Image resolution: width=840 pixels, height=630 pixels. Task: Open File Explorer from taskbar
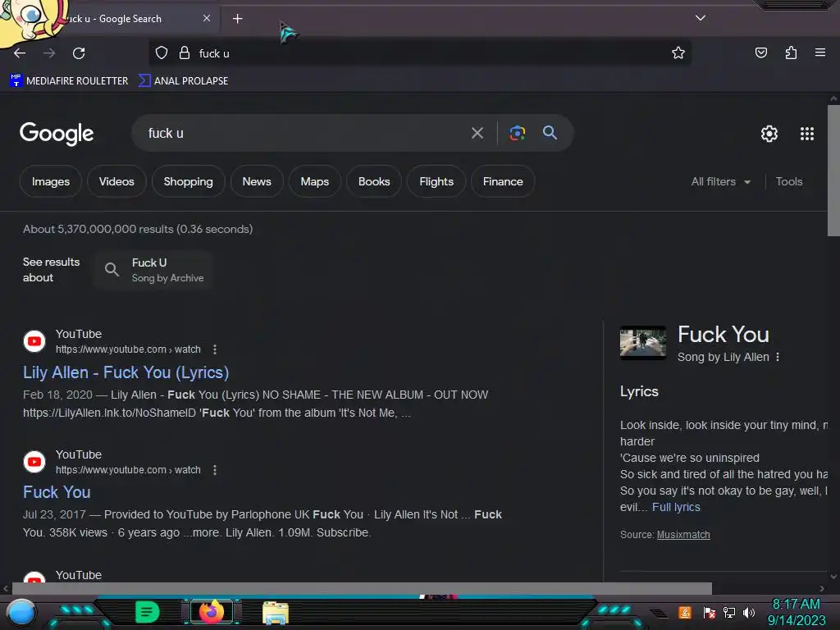[276, 612]
